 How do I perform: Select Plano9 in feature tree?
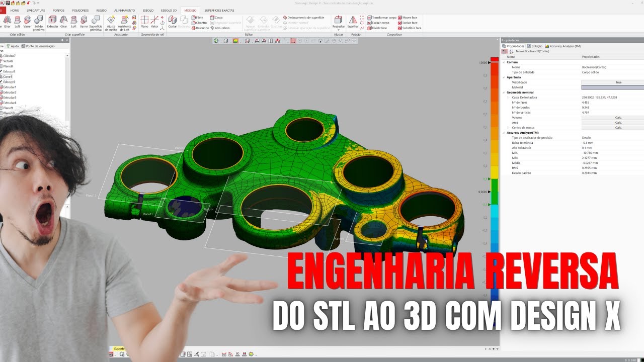pyautogui.click(x=8, y=108)
